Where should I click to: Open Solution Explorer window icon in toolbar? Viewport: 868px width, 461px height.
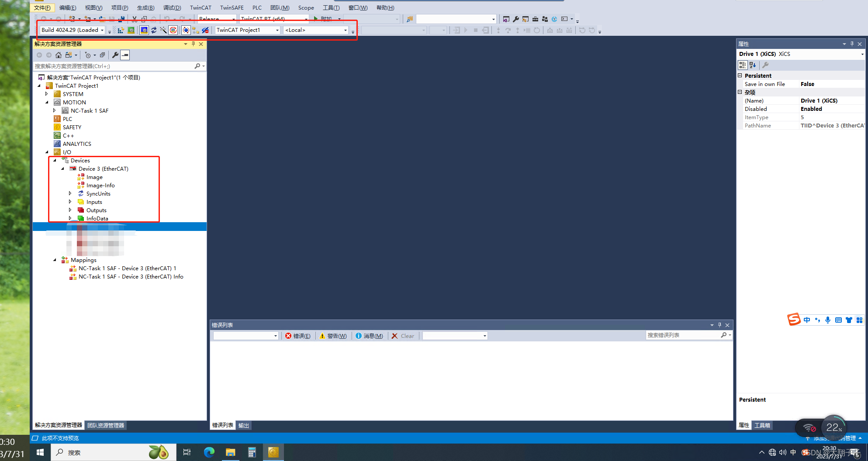(x=506, y=19)
